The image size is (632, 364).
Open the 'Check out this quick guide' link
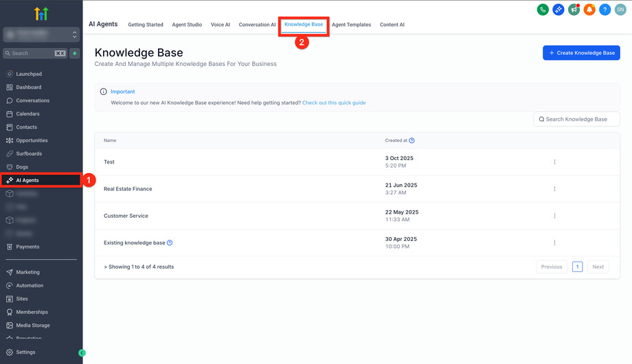point(334,103)
